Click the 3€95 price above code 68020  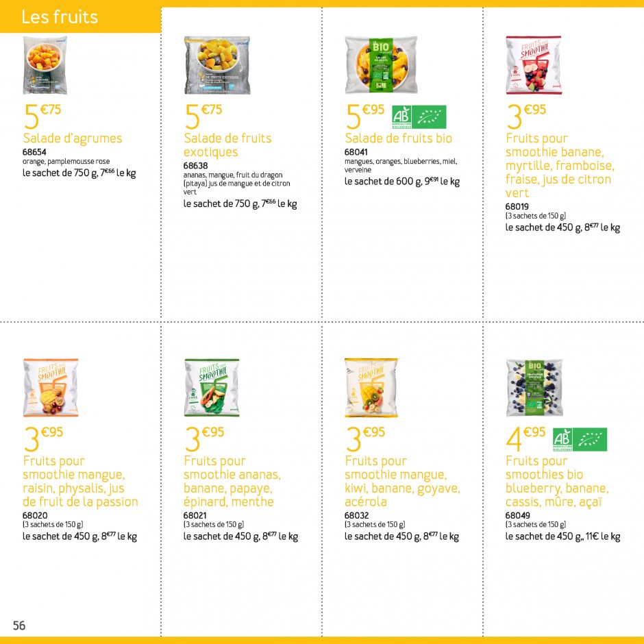point(43,438)
